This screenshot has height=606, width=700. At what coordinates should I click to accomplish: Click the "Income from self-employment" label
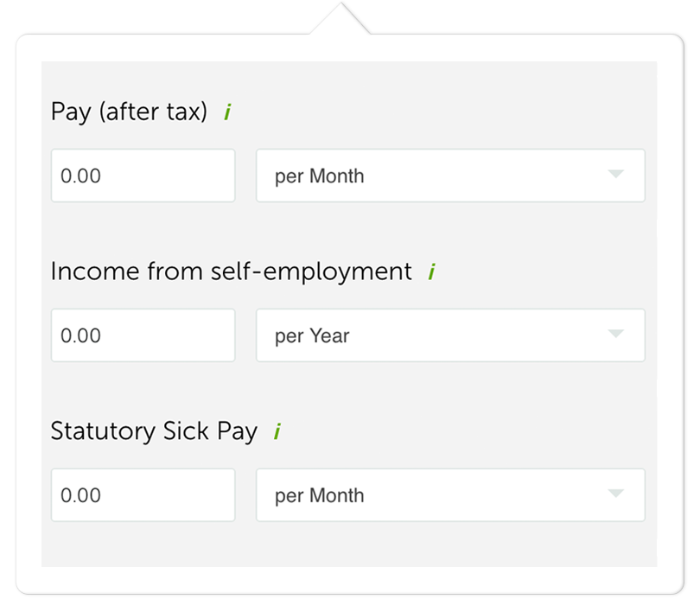[231, 271]
